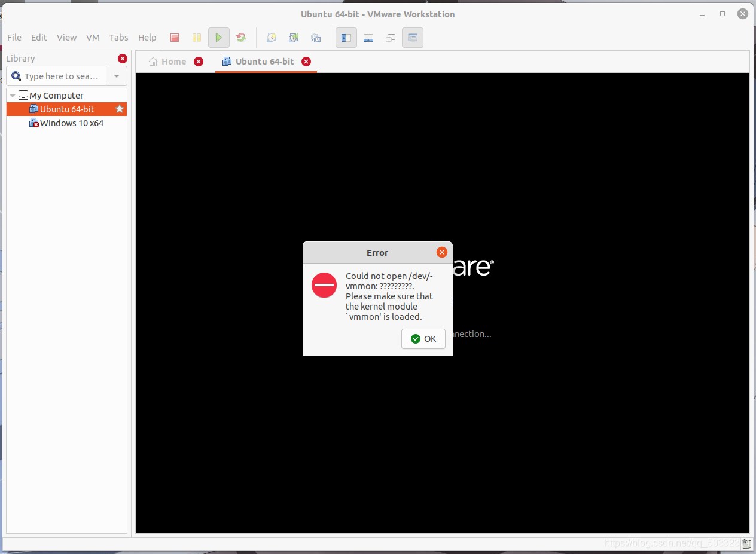Click the red Power Off toolbar icon

(x=175, y=38)
